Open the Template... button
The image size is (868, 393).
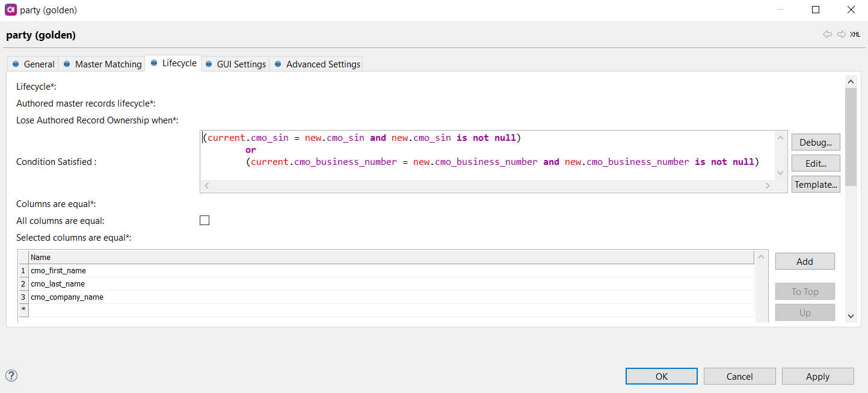click(815, 185)
